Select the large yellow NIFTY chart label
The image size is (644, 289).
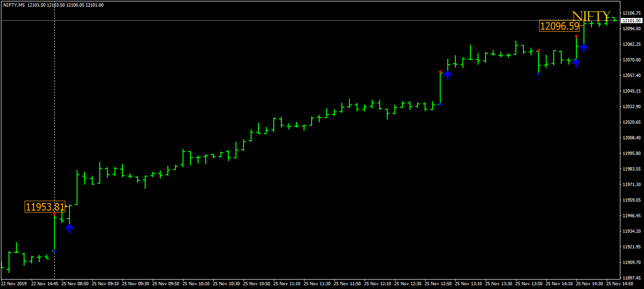coord(592,16)
